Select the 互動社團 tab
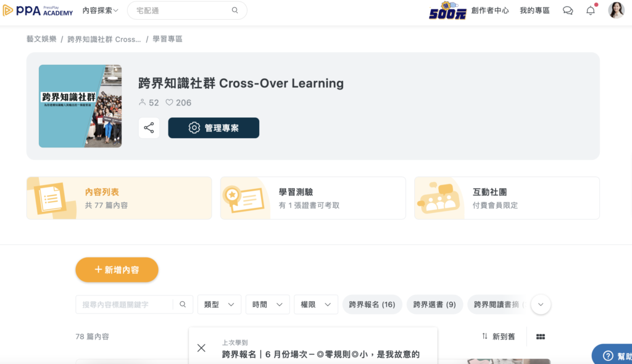 [507, 198]
